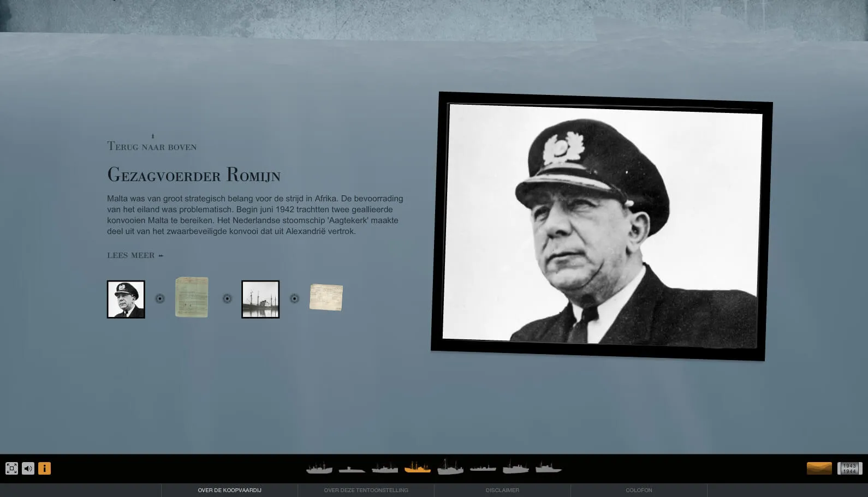Select the submarine silhouette in the ship row

(x=352, y=469)
